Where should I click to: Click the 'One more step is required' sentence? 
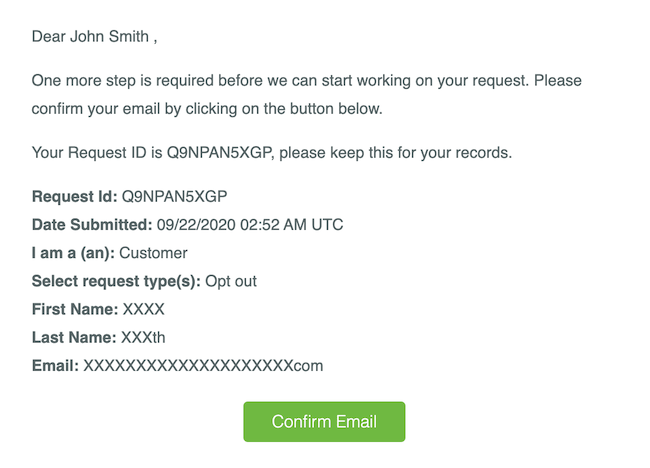(280, 80)
